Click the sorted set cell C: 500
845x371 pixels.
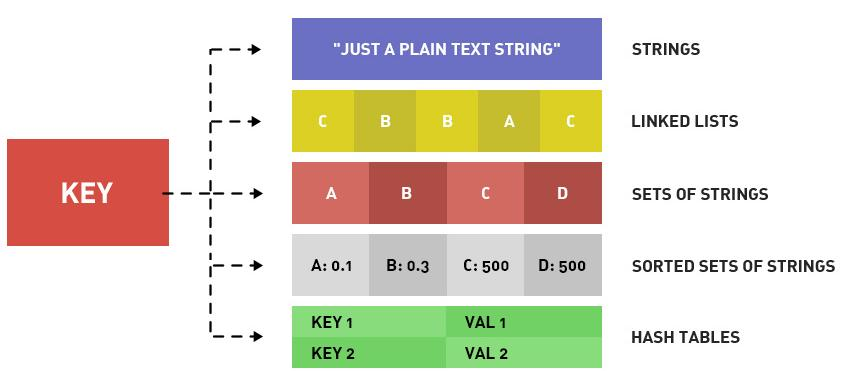click(485, 265)
